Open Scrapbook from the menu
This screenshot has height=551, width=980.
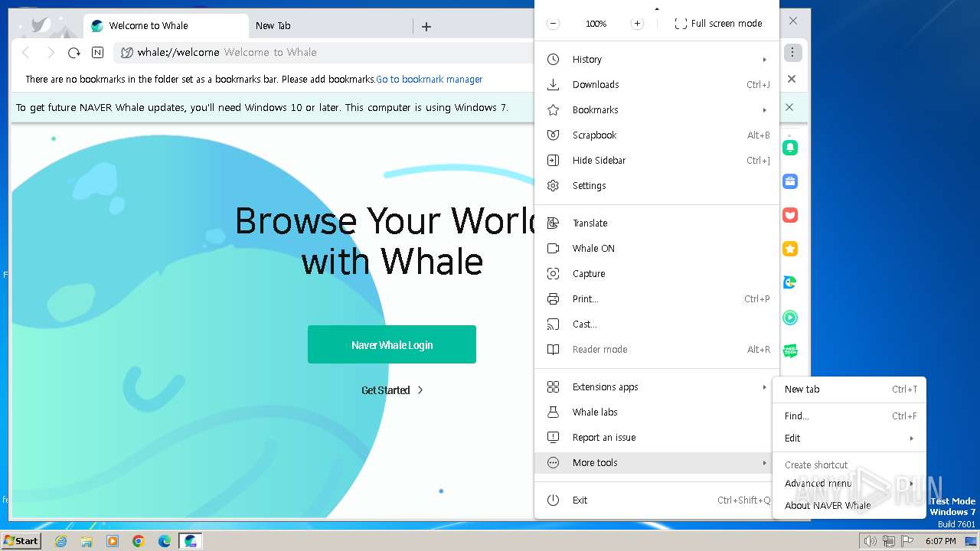[x=657, y=135]
